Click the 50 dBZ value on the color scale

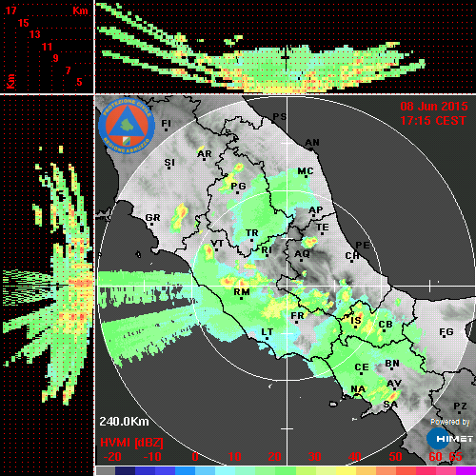[395, 457]
